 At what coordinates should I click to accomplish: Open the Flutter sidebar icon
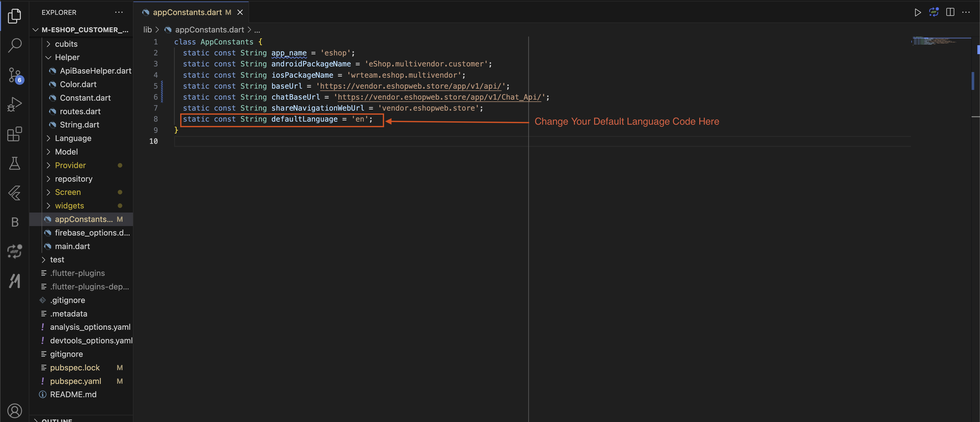point(15,193)
